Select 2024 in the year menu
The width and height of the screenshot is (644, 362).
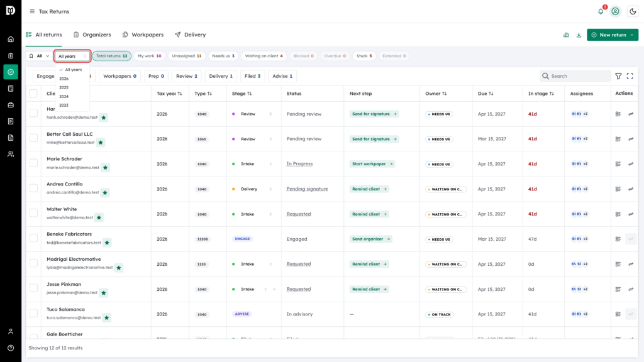(x=64, y=96)
